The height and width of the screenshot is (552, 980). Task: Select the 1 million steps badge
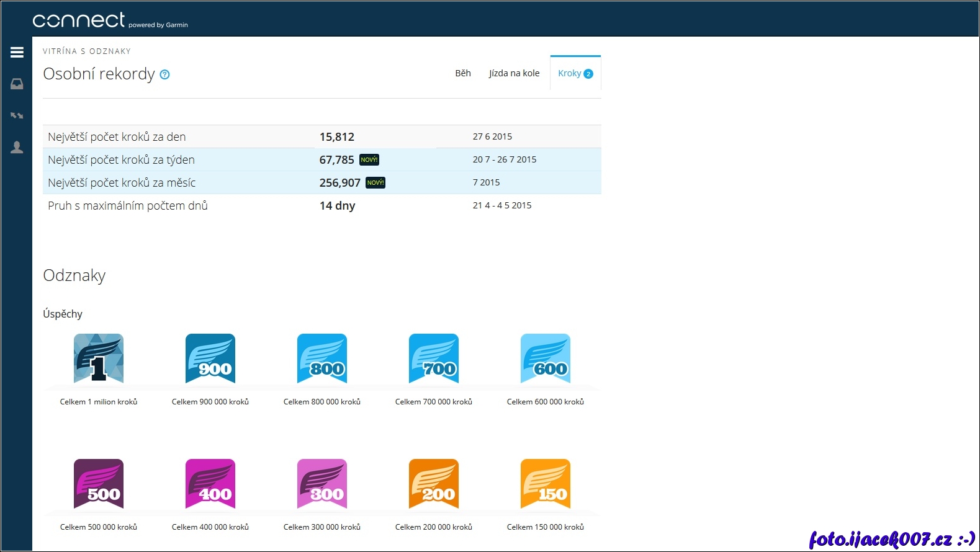(99, 358)
